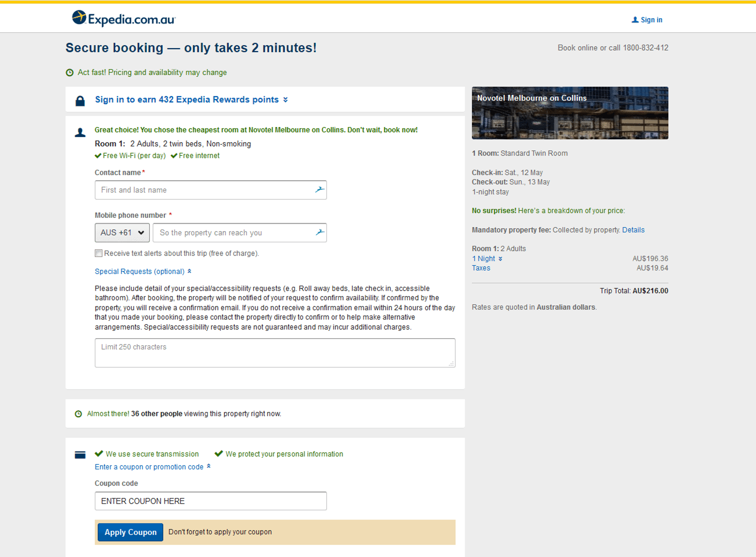Click the Expedia.com.au logo

(x=124, y=19)
